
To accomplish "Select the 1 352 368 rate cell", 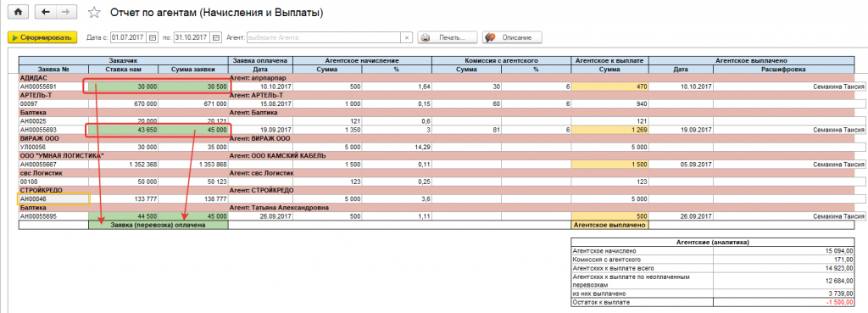I will tap(124, 165).
